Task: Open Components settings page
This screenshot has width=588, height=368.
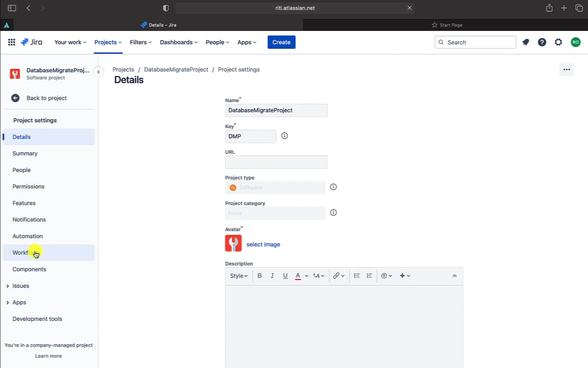Action: click(49, 269)
